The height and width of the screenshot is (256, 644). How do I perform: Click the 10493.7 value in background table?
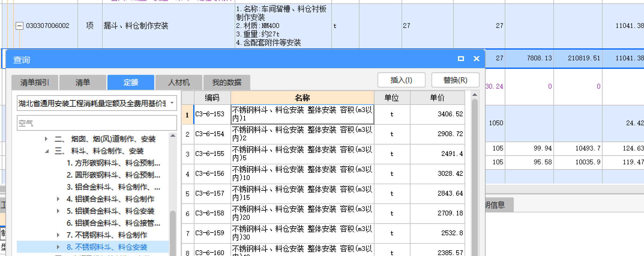[578, 148]
